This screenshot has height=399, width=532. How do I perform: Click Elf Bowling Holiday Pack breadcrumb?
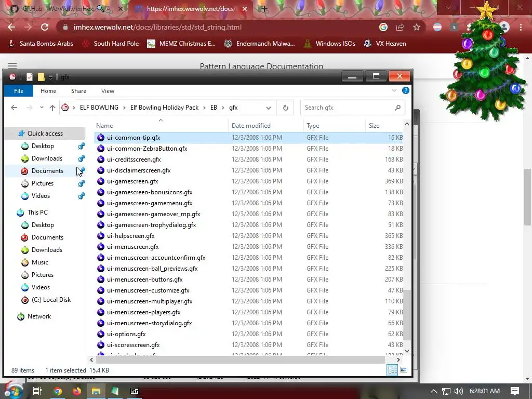point(164,108)
